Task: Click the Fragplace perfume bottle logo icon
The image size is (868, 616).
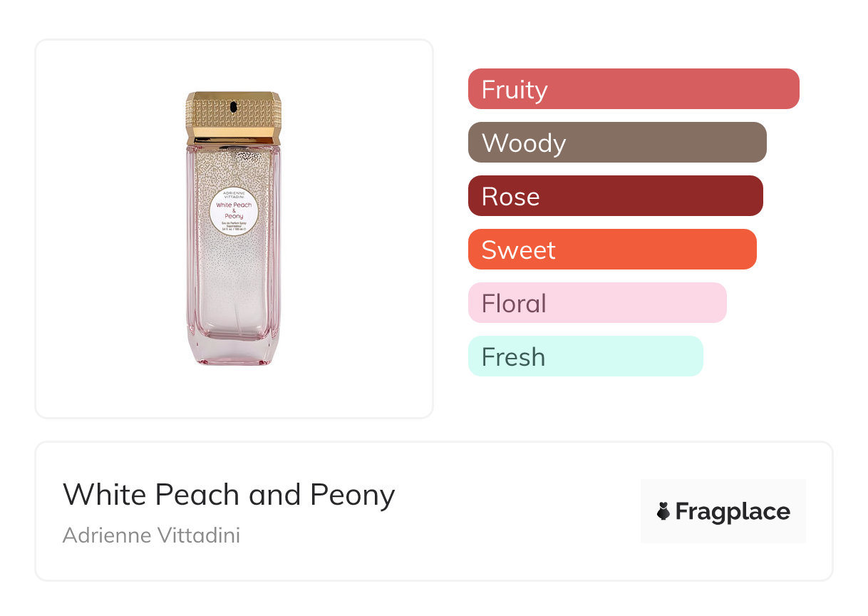Action: tap(663, 511)
